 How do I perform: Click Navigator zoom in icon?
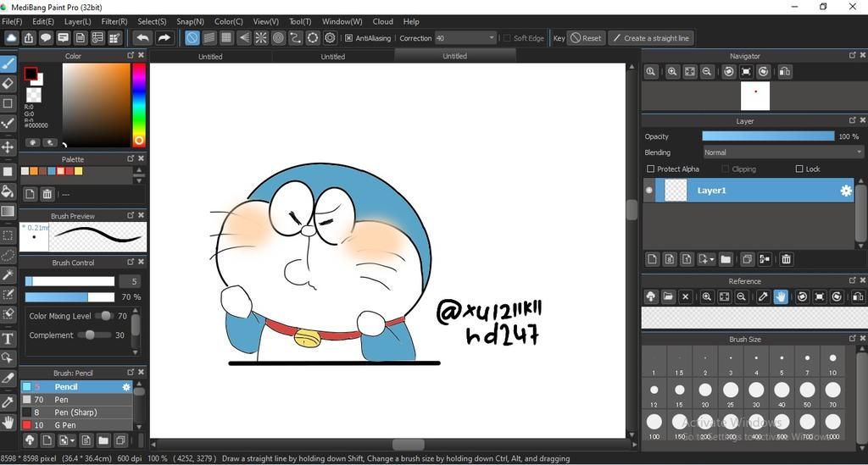point(672,71)
